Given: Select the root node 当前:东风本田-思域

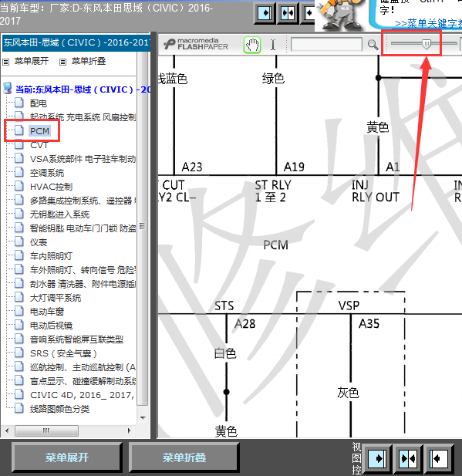Looking at the screenshot, I should [x=83, y=89].
